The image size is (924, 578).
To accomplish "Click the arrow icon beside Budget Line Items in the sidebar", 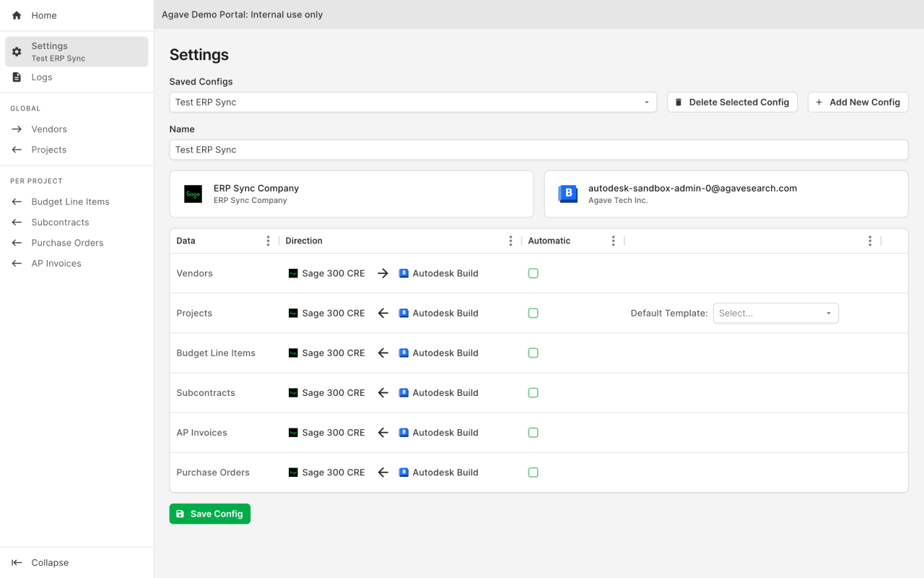I will [17, 202].
